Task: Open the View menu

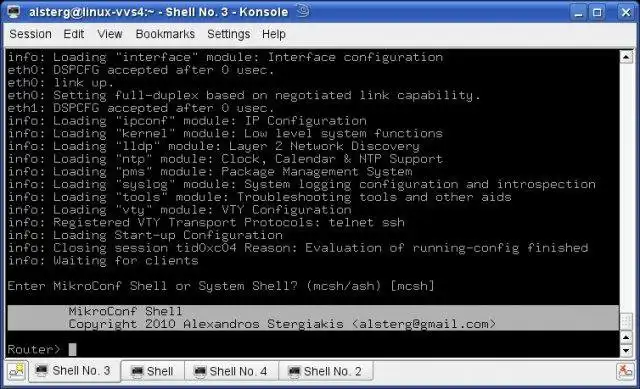Action: pos(110,34)
